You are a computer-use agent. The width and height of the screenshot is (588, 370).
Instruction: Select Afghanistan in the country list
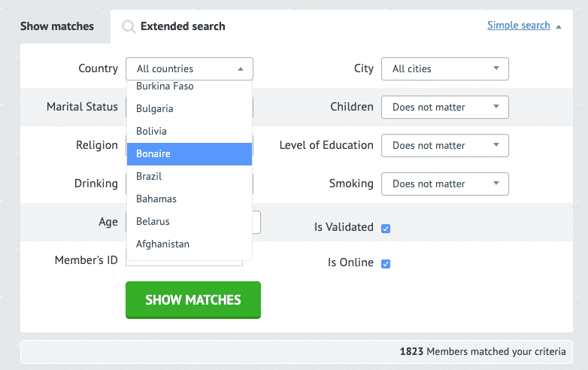pos(189,244)
